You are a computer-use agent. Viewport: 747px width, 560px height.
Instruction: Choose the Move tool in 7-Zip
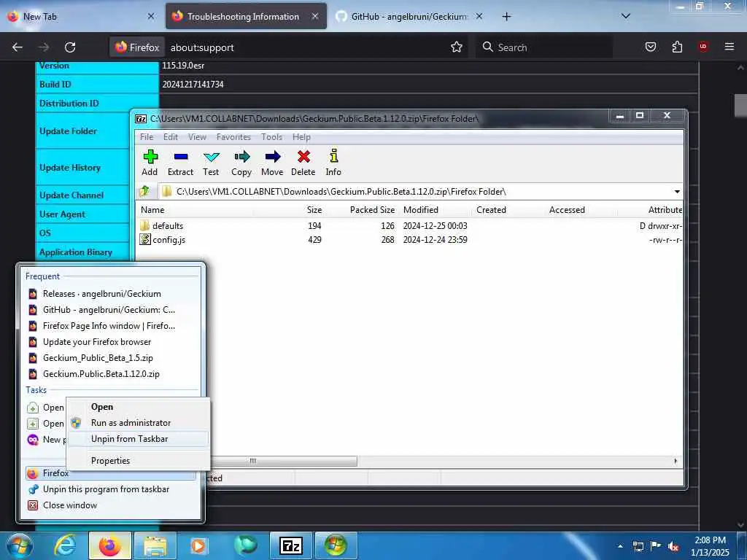point(272,163)
